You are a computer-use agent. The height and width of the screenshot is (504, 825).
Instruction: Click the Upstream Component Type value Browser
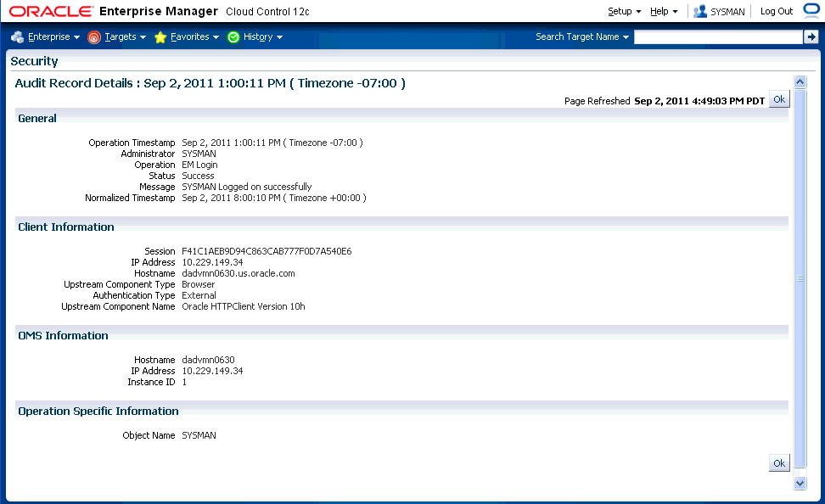coord(199,284)
